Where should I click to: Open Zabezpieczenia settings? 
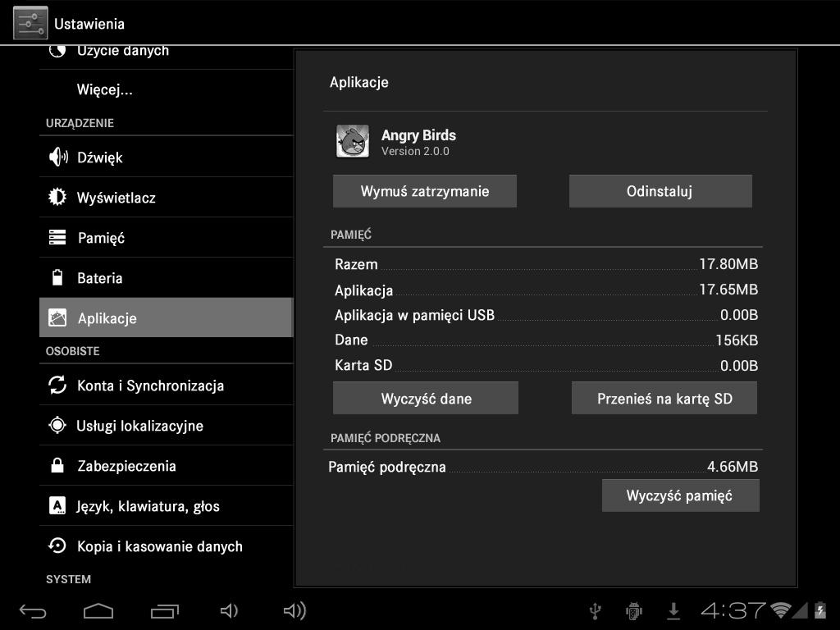tap(166, 466)
